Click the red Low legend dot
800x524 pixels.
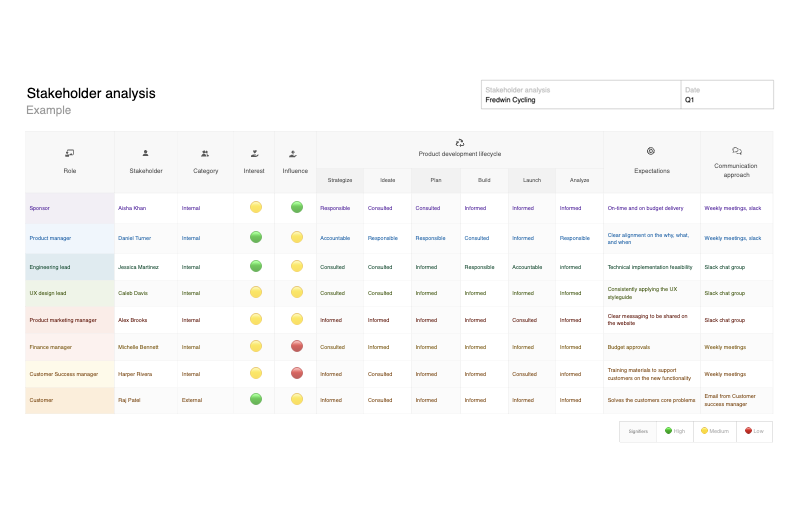748,431
